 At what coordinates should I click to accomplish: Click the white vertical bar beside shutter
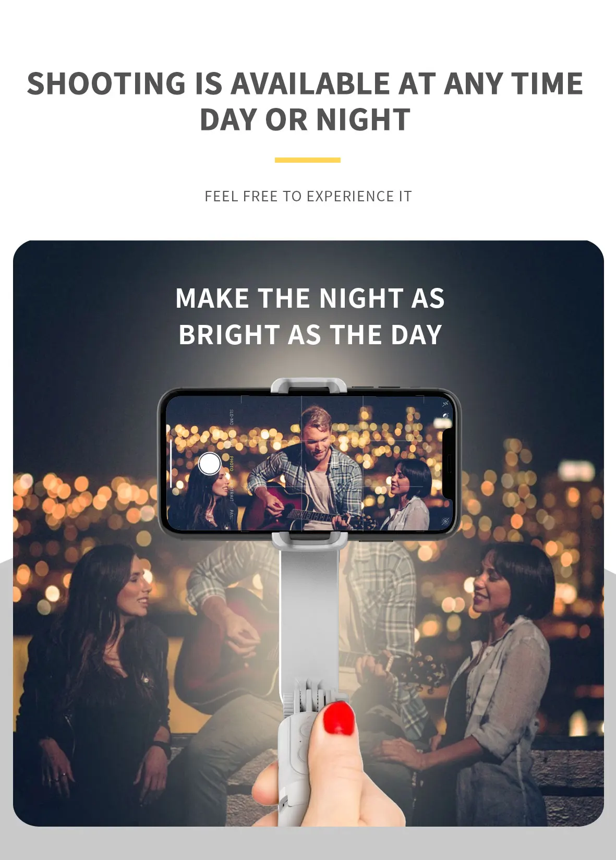click(171, 464)
